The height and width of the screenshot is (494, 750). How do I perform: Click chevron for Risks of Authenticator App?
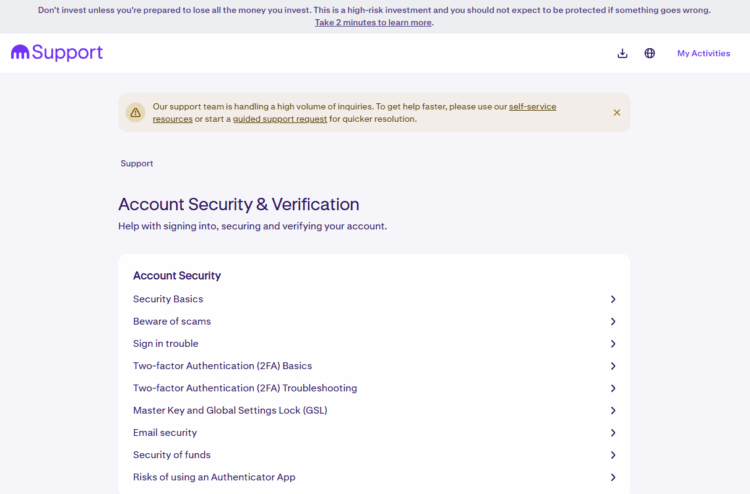pos(613,477)
